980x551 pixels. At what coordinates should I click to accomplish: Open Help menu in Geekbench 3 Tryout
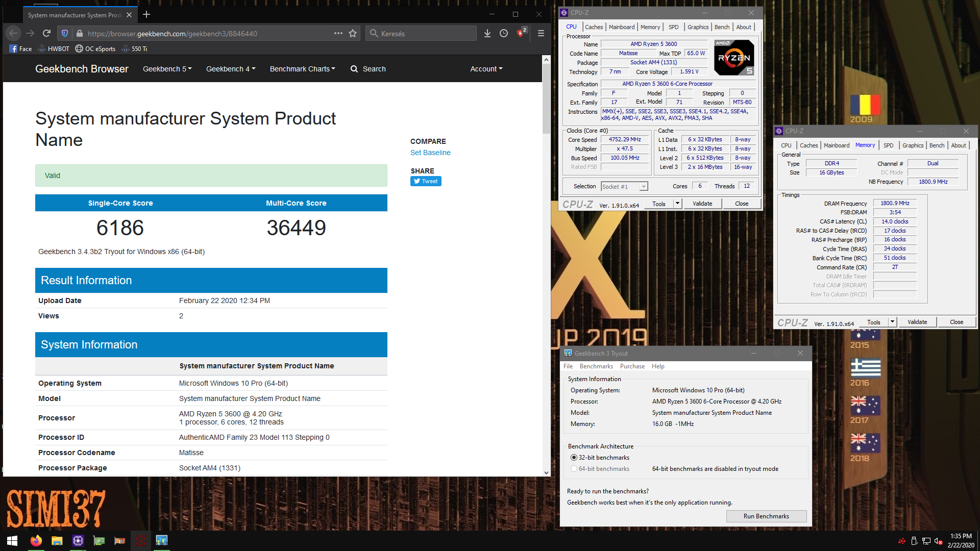click(x=658, y=366)
